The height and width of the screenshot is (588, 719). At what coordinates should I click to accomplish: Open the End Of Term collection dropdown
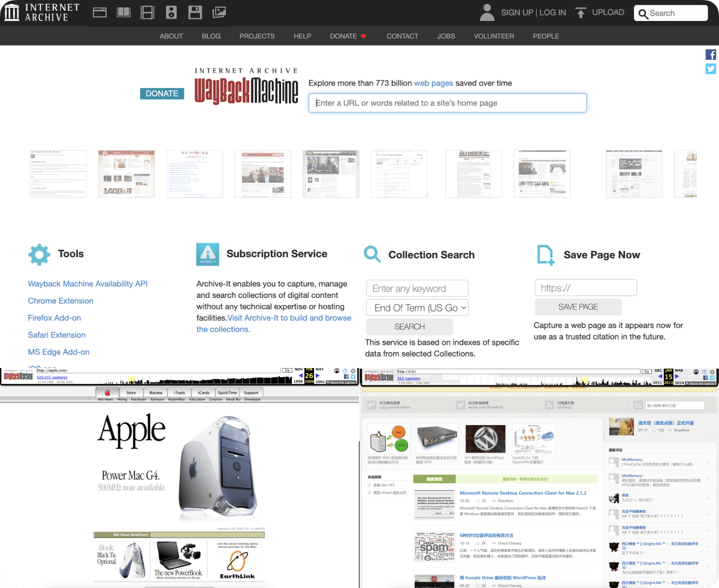[x=417, y=307]
